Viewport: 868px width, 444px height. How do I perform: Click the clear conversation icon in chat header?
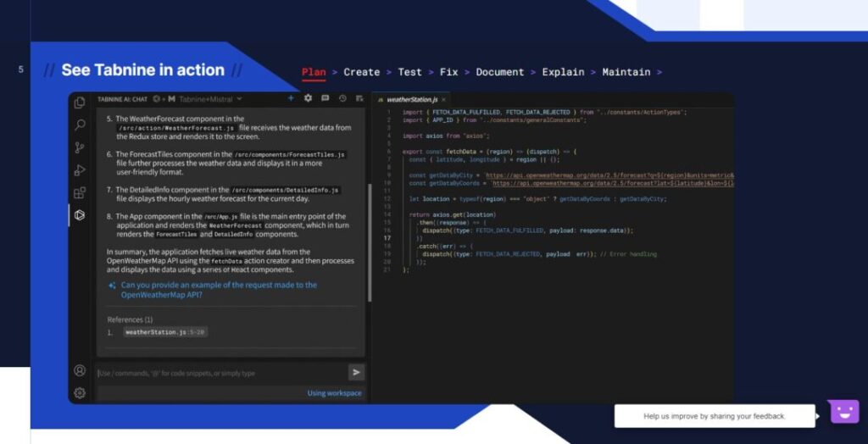point(359,98)
